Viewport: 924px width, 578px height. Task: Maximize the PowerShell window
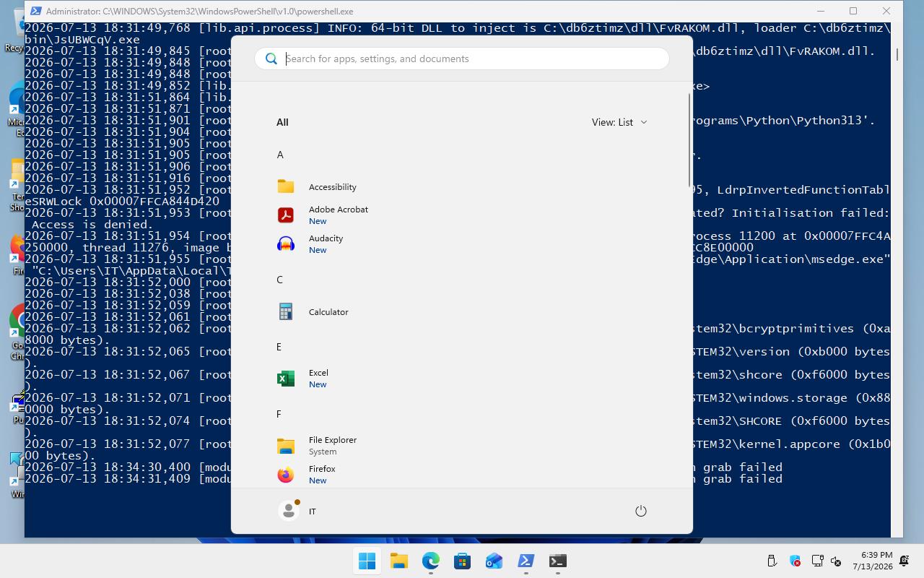(x=853, y=11)
